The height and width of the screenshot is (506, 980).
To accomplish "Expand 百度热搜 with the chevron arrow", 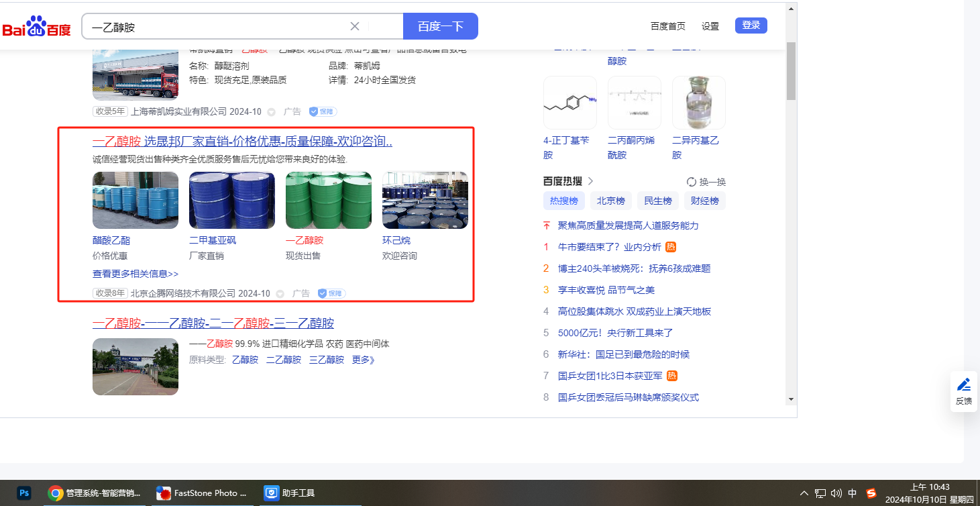I will coord(590,181).
